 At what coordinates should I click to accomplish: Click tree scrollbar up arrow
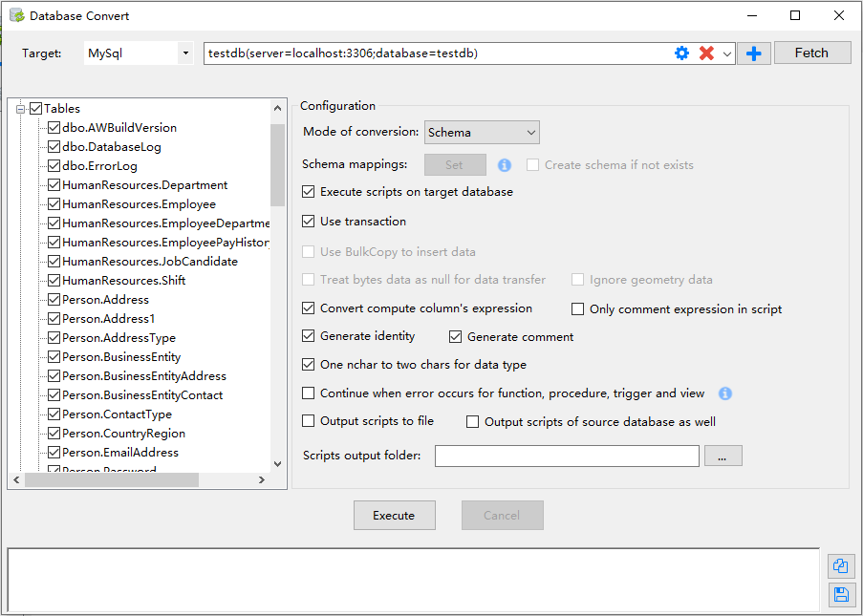pyautogui.click(x=278, y=108)
